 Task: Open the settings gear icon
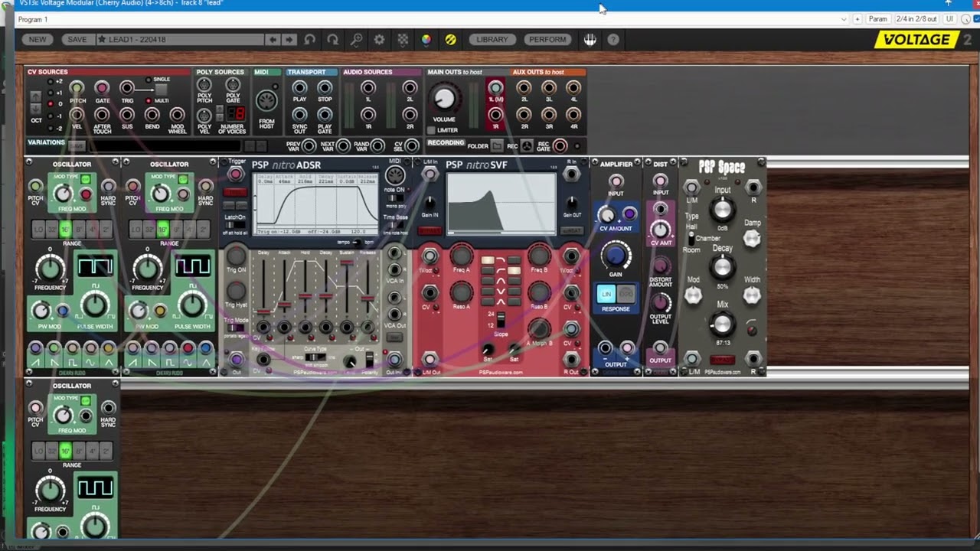(379, 40)
